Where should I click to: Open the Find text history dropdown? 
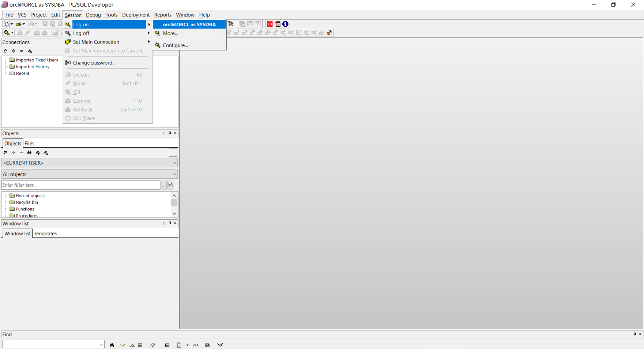[x=101, y=345]
